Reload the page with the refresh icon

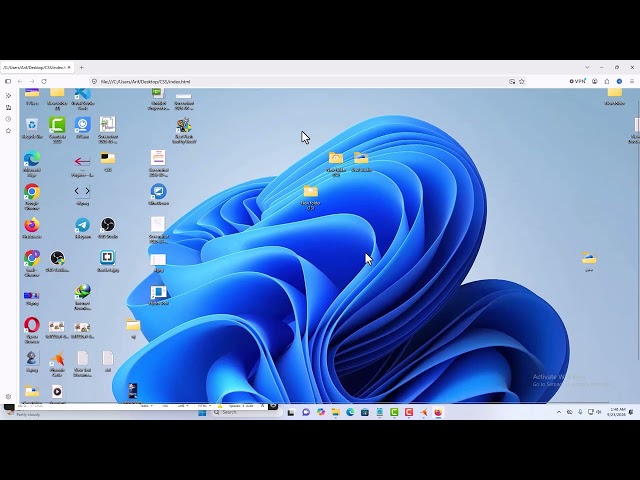point(44,82)
